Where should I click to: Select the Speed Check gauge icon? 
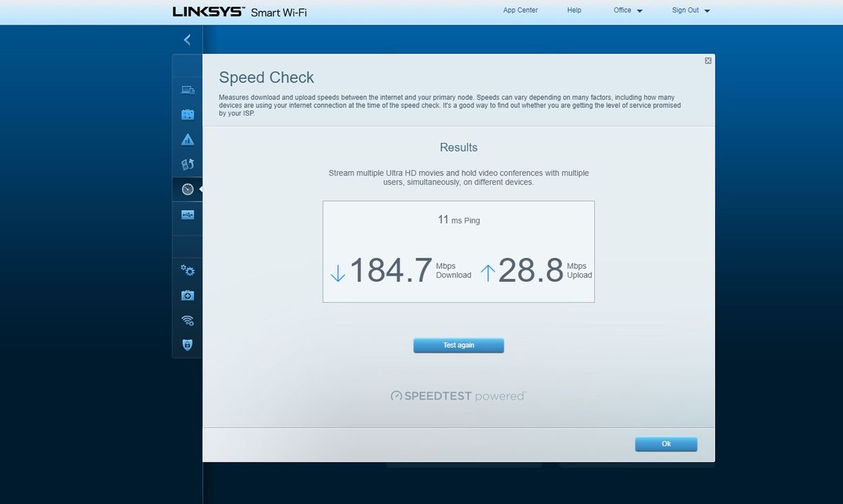[x=188, y=190]
